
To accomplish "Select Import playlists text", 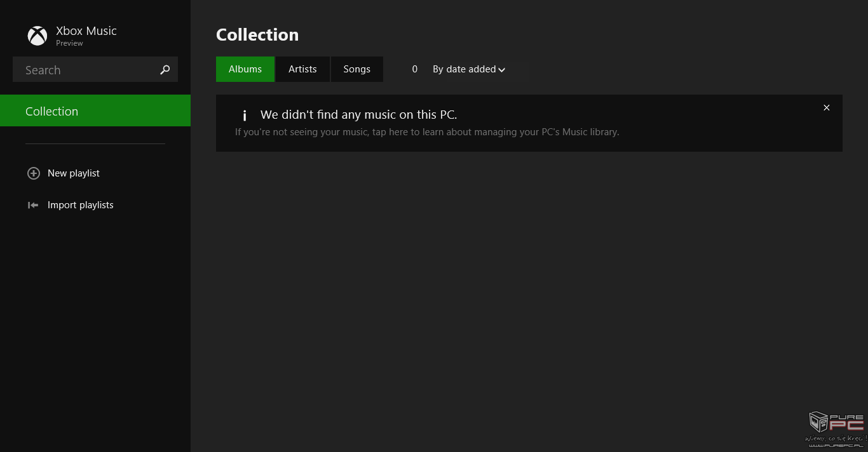I will (x=81, y=205).
